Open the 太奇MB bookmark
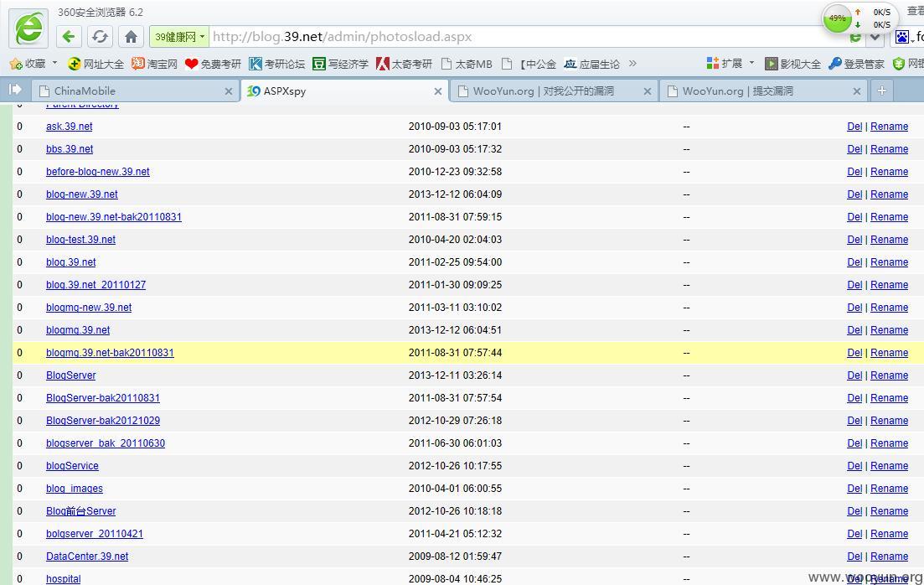The image size is (924, 585). click(467, 64)
